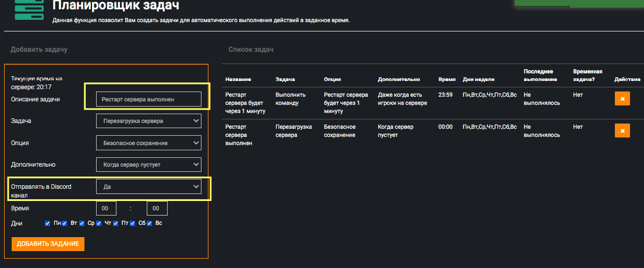The width and height of the screenshot is (644, 268).
Task: Focus the minutes time field
Action: [x=157, y=209]
